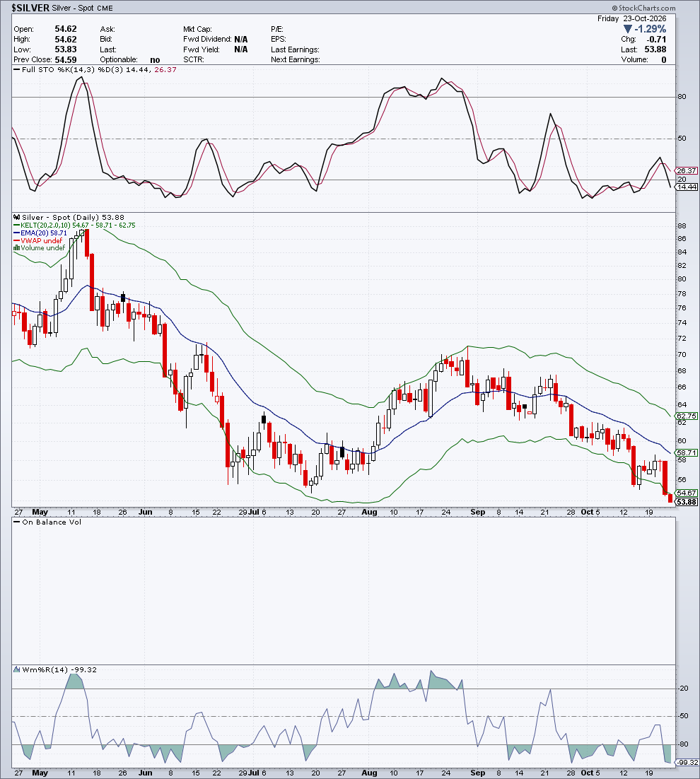Click the Fwd Yield: label

pos(202,49)
